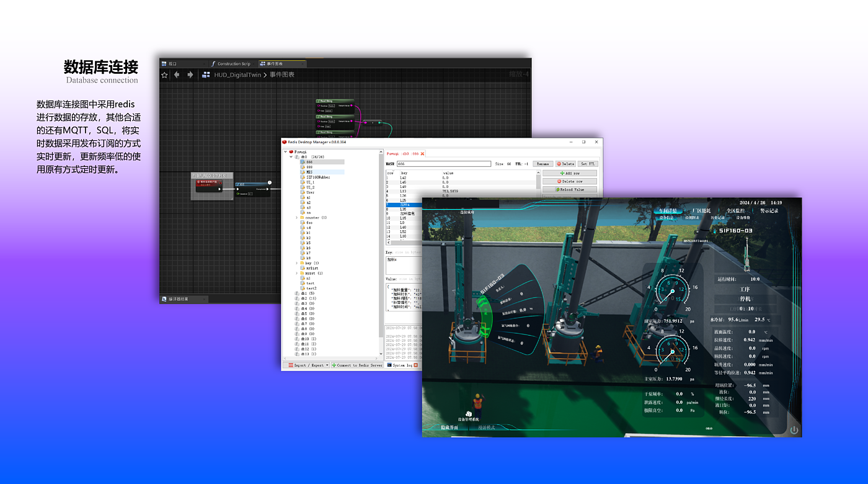This screenshot has height=484, width=868.
Task: Click the favorites star icon in blueprint toolbar
Action: point(164,75)
